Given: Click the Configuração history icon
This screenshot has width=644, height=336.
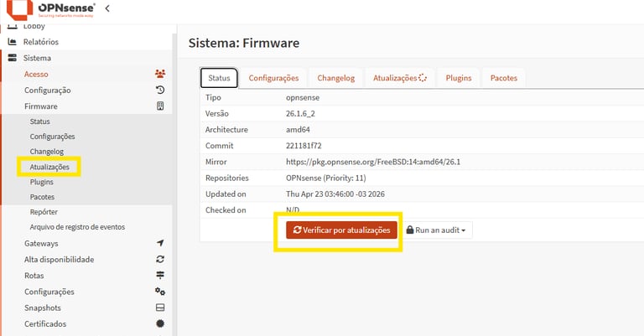Looking at the screenshot, I should click(160, 90).
